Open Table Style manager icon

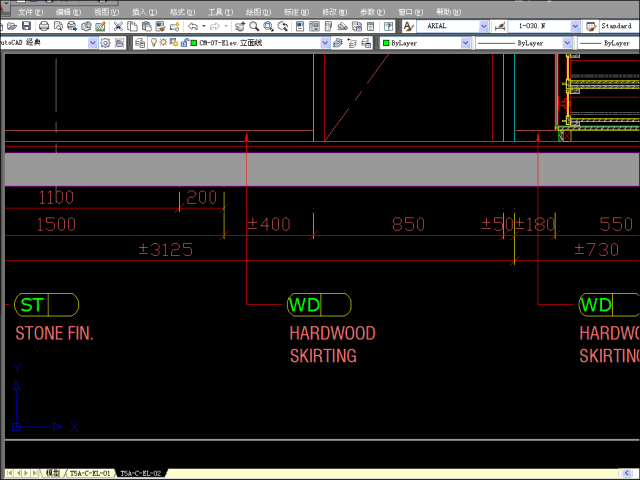coord(591,27)
